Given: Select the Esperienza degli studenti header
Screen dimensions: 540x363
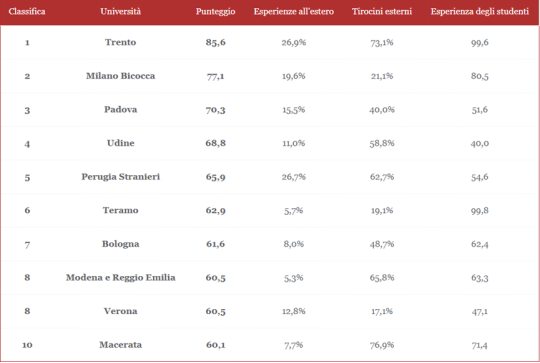Looking at the screenshot, I should point(480,12).
